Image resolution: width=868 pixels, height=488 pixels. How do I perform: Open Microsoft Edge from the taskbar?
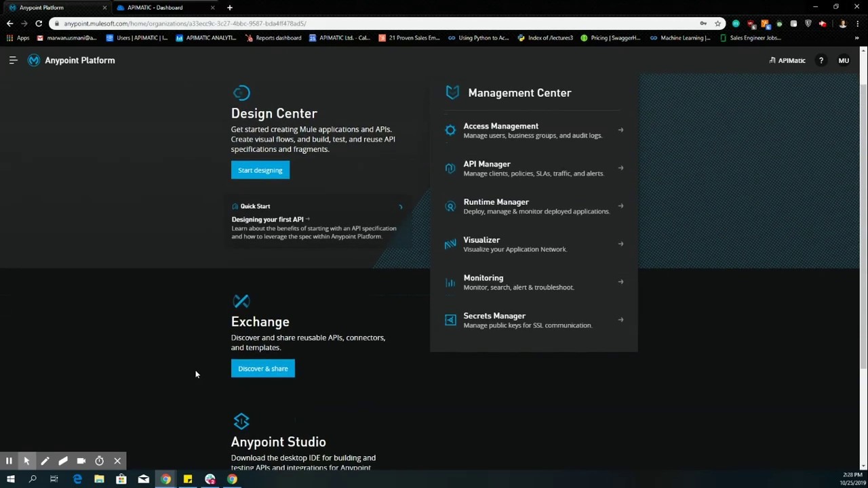(x=77, y=479)
